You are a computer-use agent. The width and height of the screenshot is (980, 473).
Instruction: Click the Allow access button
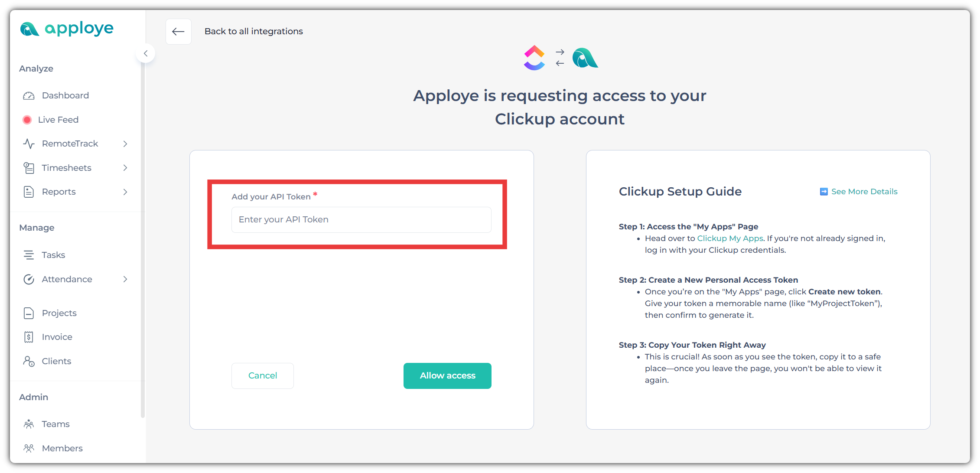point(447,376)
